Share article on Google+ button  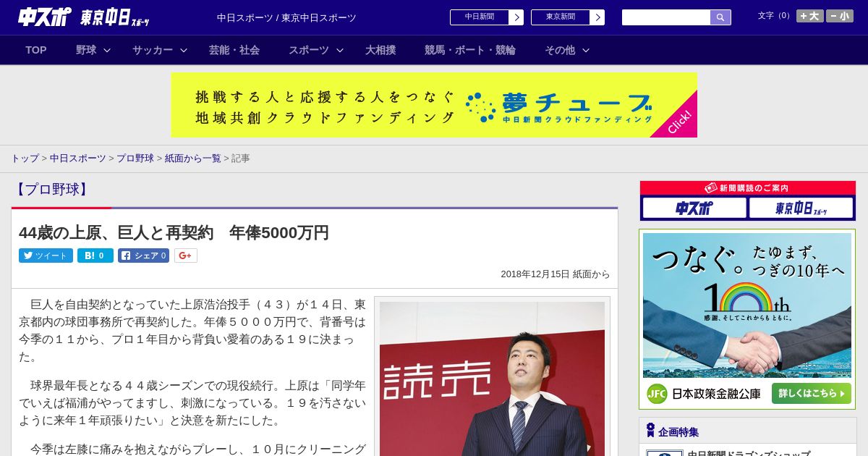[x=186, y=256]
